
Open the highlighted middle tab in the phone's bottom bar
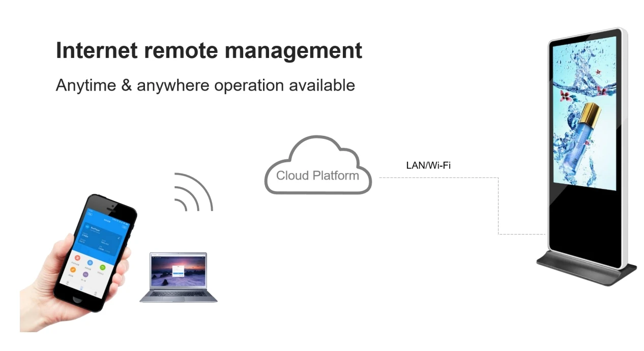(x=81, y=287)
